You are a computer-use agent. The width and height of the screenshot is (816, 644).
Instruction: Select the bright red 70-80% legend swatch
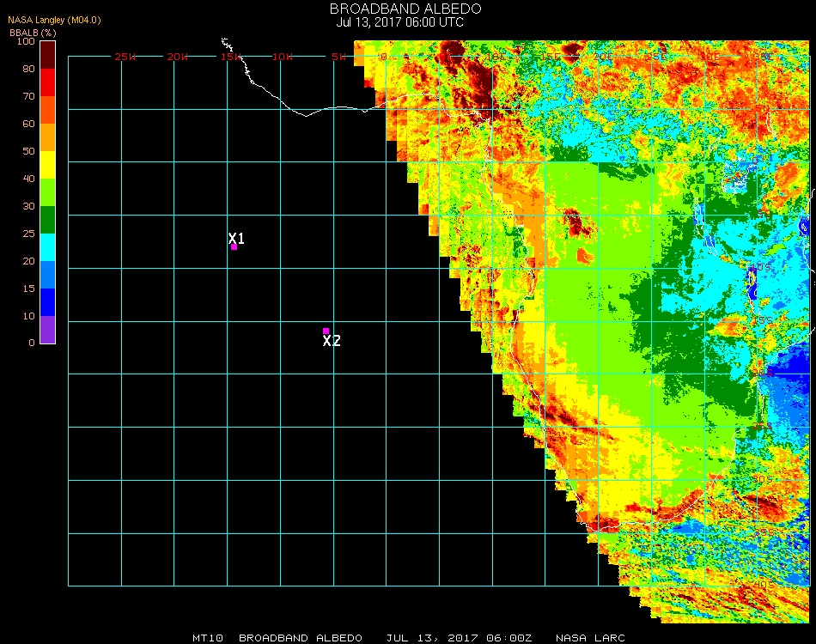tap(48, 82)
